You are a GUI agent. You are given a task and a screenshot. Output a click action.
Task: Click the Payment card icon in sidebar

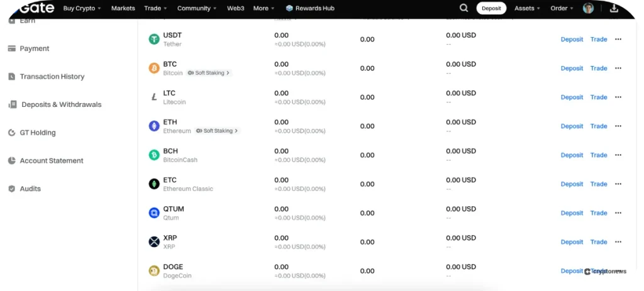tap(12, 48)
